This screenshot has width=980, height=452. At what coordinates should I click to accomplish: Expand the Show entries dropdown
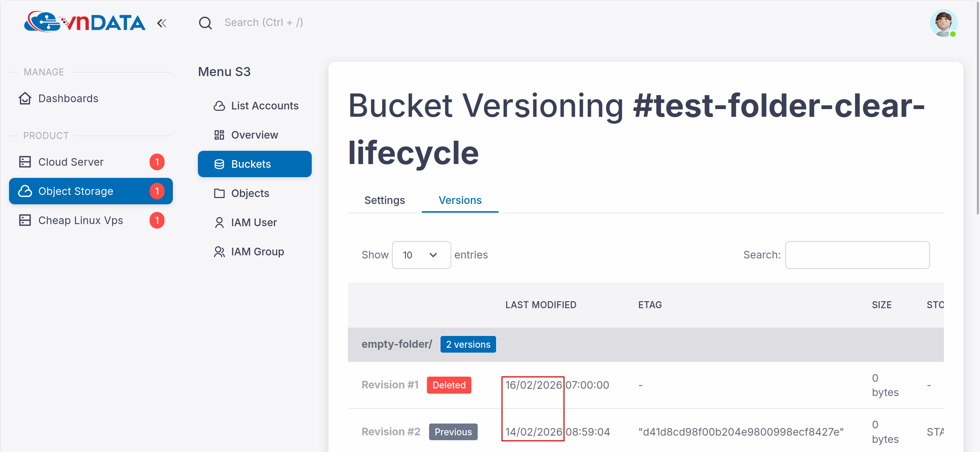click(421, 255)
